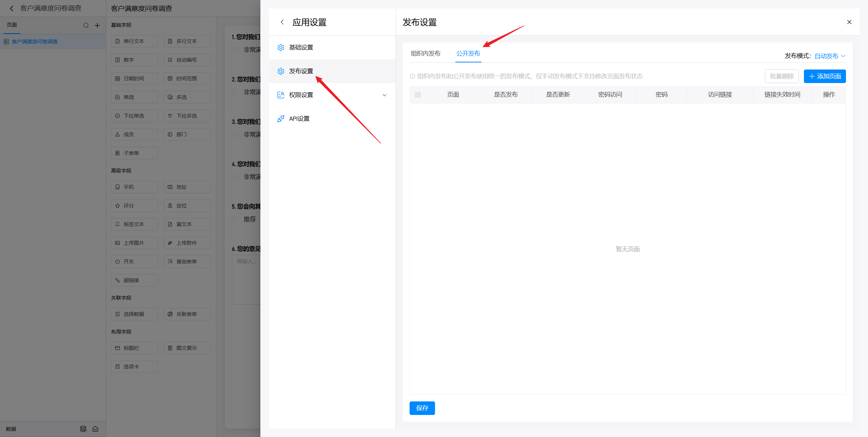Click the plus icon to add page
This screenshot has height=437, width=868.
click(97, 25)
